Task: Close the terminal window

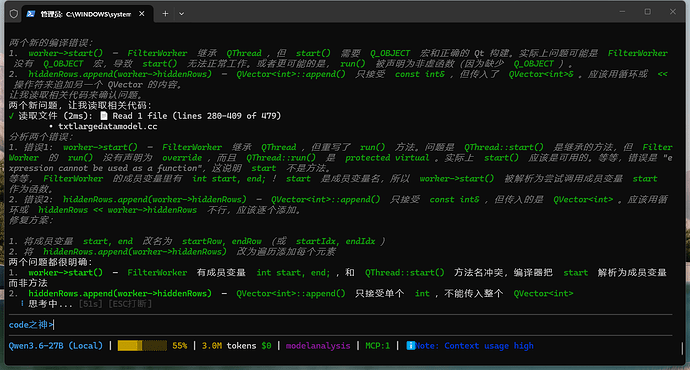Action: coord(672,12)
